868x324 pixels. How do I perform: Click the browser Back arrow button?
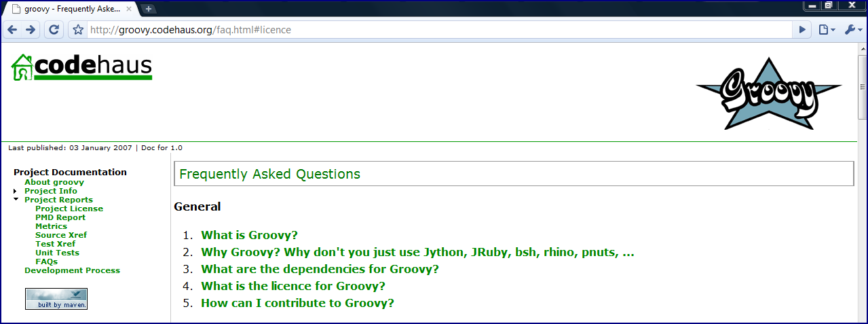(12, 30)
